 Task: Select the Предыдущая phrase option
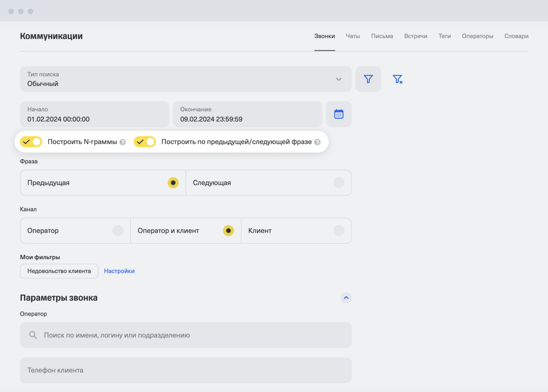click(x=103, y=183)
